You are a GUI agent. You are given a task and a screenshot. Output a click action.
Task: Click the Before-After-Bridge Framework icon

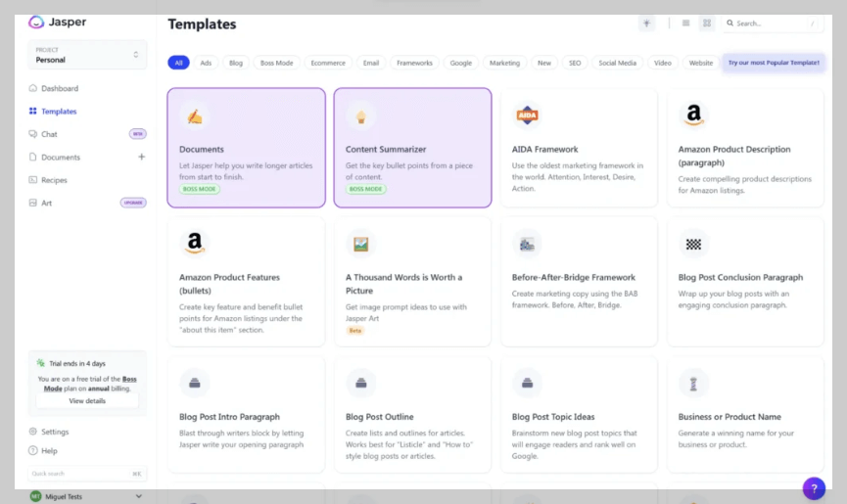[x=527, y=244]
